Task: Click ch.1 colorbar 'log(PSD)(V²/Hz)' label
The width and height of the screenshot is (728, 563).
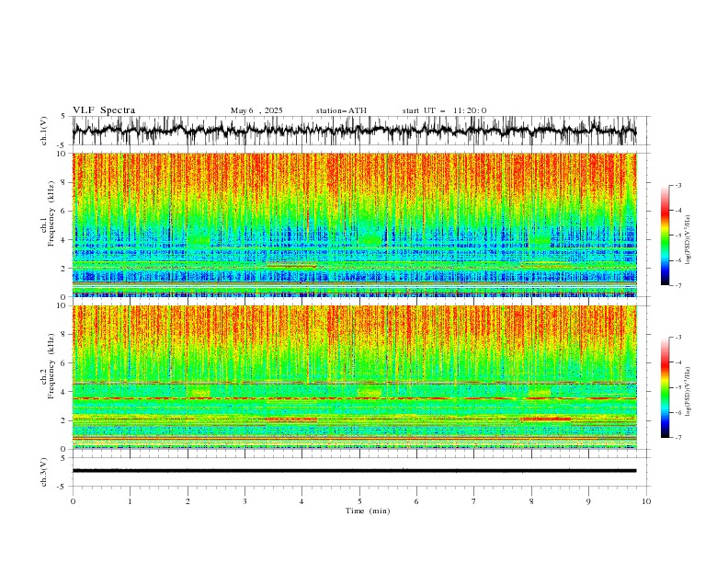Action: coord(688,240)
